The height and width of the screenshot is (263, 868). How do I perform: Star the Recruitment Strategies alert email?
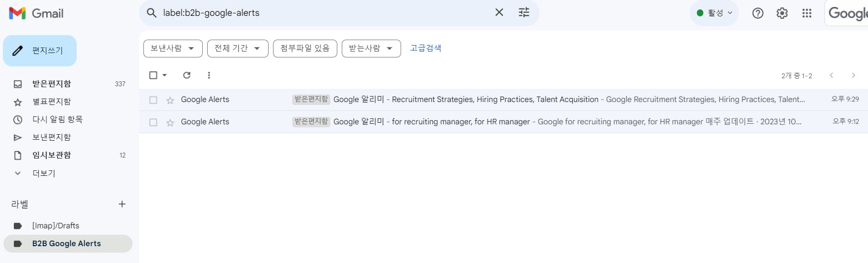170,100
